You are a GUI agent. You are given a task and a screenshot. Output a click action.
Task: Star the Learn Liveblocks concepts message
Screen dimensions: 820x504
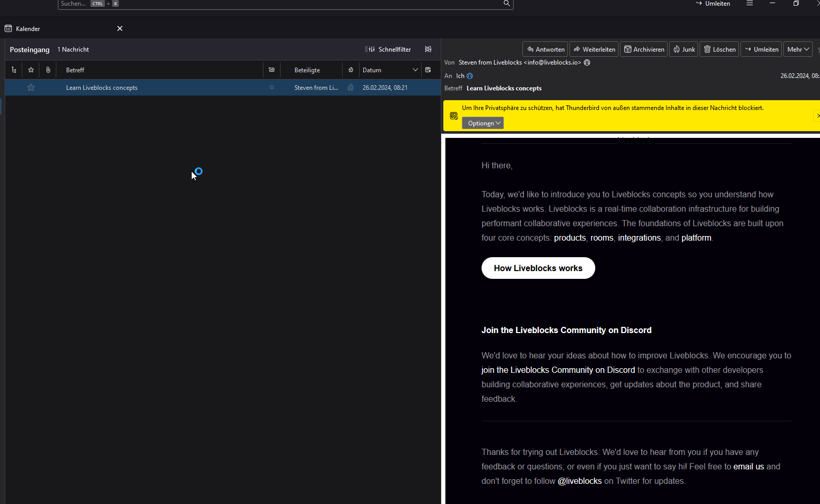pyautogui.click(x=31, y=88)
